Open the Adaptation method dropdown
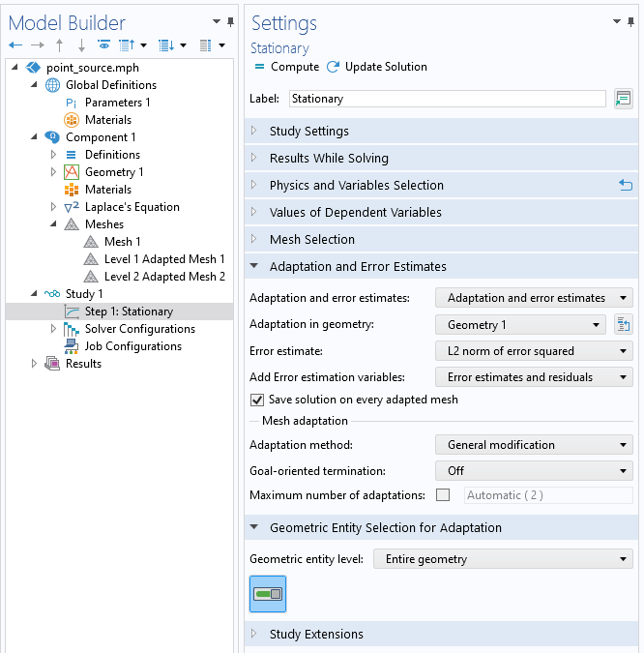The width and height of the screenshot is (644, 653). pos(534,445)
